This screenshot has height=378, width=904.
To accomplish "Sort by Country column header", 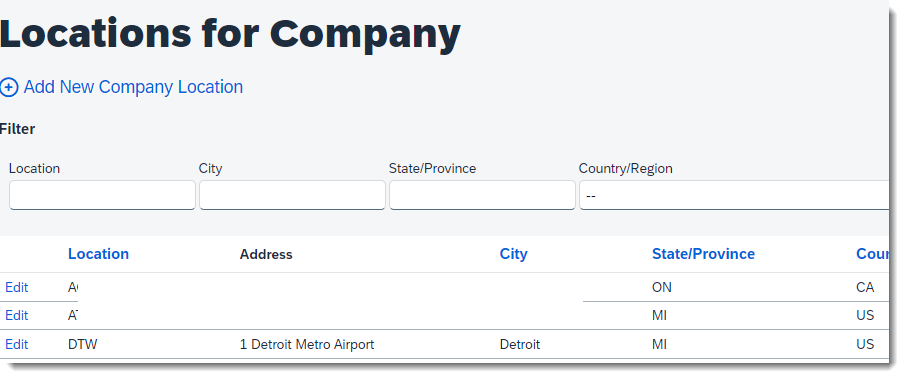I will click(872, 254).
